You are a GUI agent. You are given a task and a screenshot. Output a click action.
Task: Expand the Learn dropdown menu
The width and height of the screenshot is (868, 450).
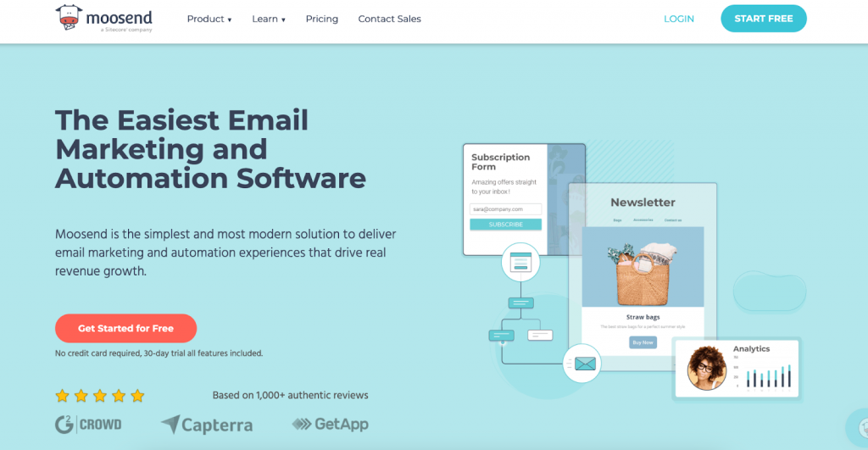coord(269,19)
